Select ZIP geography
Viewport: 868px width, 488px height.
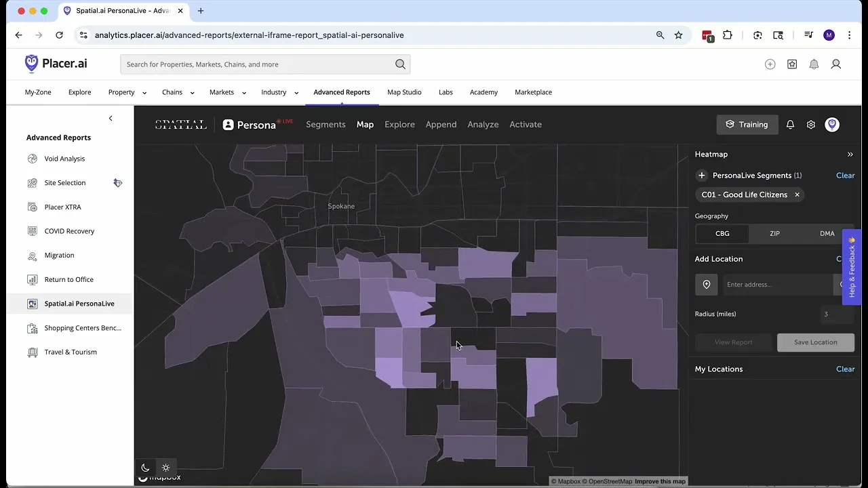(774, 234)
